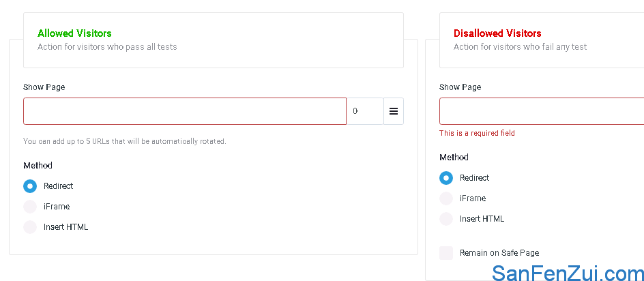Click the rotation weight field showing 0
Image resolution: width=644 pixels, height=281 pixels.
tap(365, 111)
